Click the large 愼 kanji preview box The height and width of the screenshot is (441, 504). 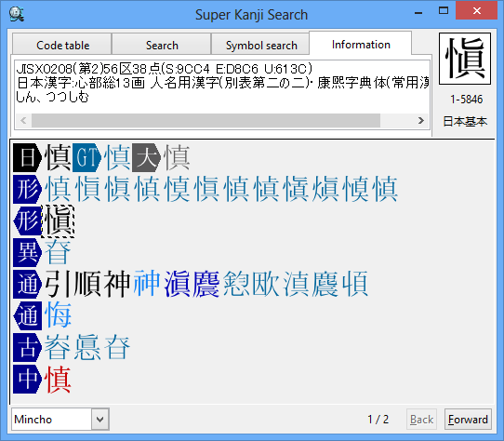(465, 59)
